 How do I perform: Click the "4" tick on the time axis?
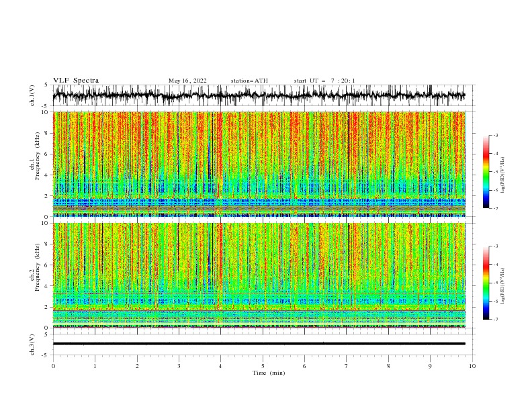pos(220,366)
